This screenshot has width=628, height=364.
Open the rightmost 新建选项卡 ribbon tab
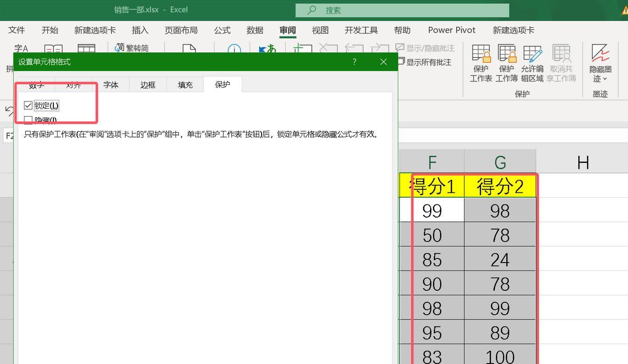click(x=513, y=30)
